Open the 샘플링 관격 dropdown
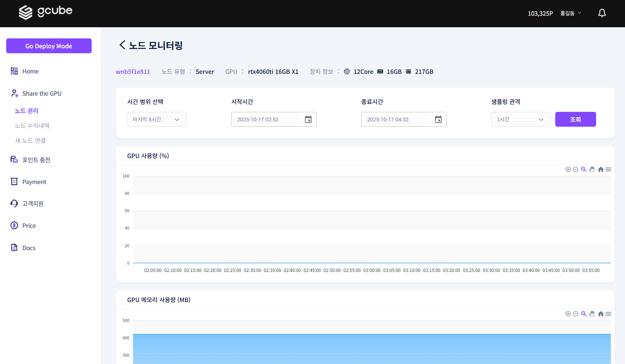Image resolution: width=625 pixels, height=364 pixels. [x=521, y=119]
